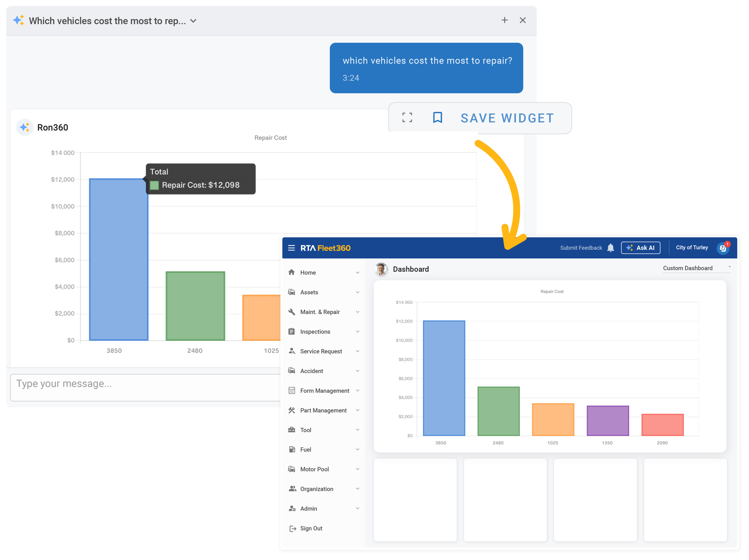Click the Inspections clipboard icon

point(292,332)
